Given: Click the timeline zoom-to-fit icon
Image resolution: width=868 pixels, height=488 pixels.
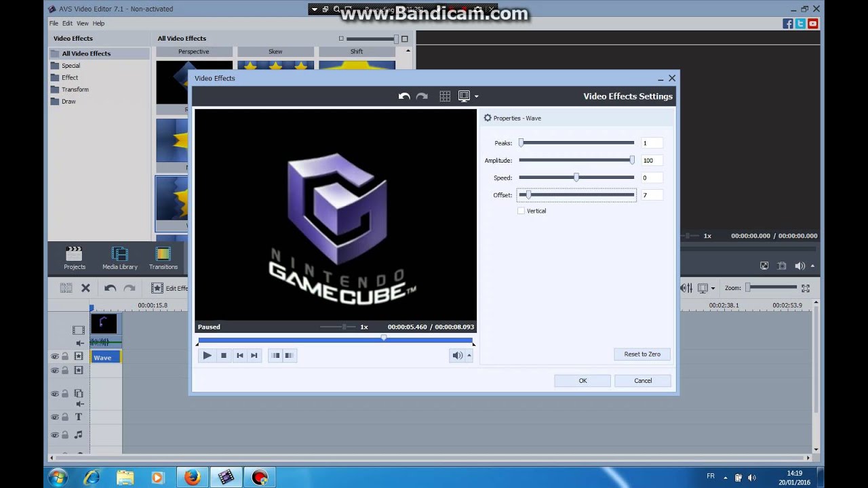Looking at the screenshot, I should click(x=806, y=288).
